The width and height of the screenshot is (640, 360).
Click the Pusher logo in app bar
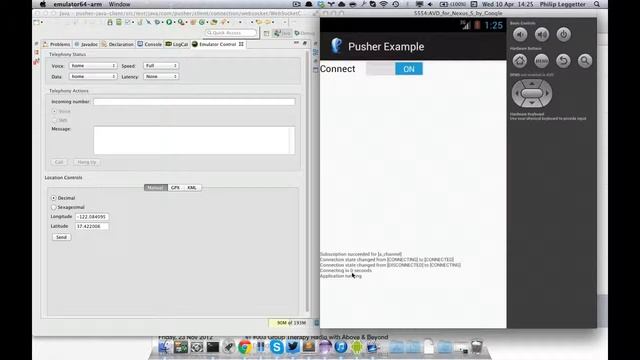[336, 46]
